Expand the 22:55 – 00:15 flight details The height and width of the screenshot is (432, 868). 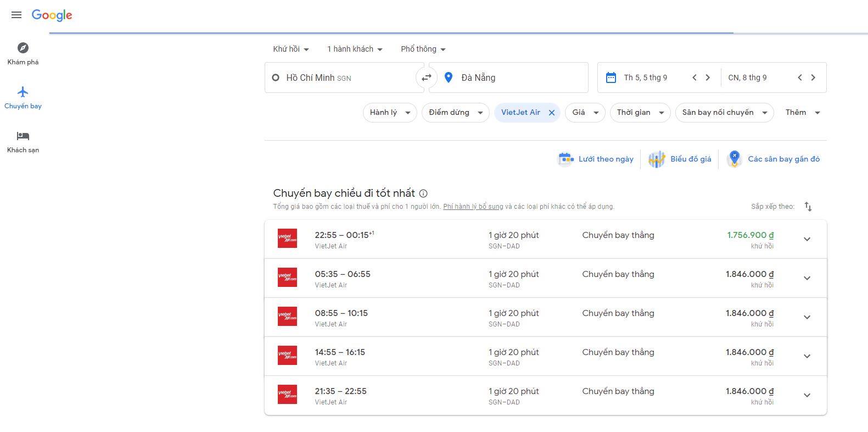click(x=807, y=239)
